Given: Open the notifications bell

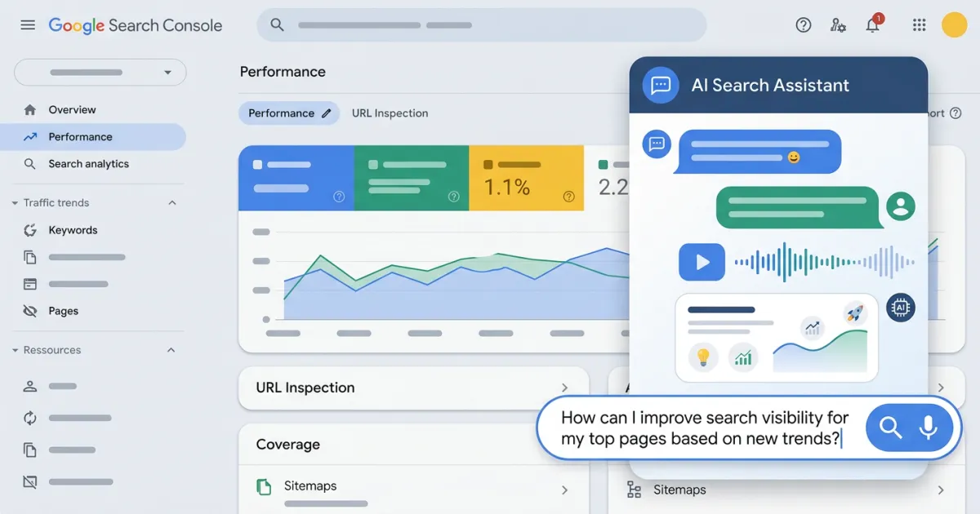Looking at the screenshot, I should tap(873, 24).
